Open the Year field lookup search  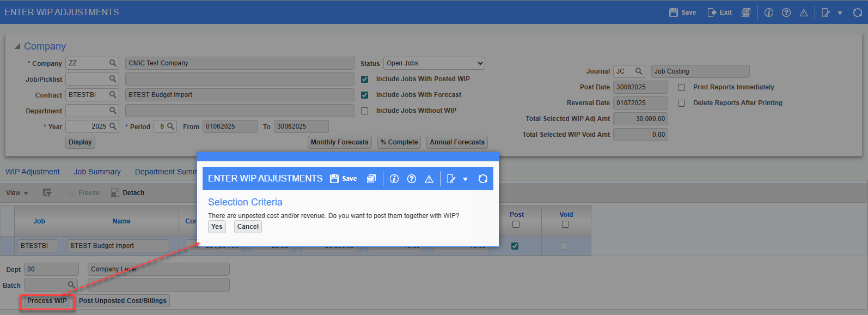tap(113, 126)
